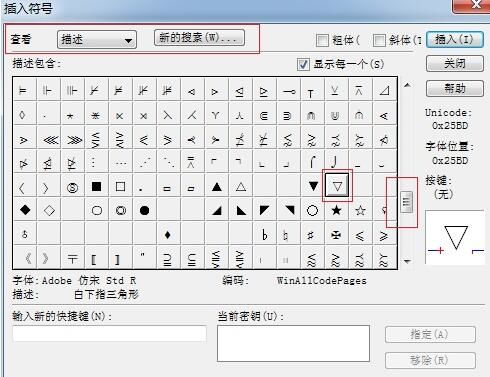
Task: Pick the white outlined star symbol
Action: pyautogui.click(x=360, y=210)
